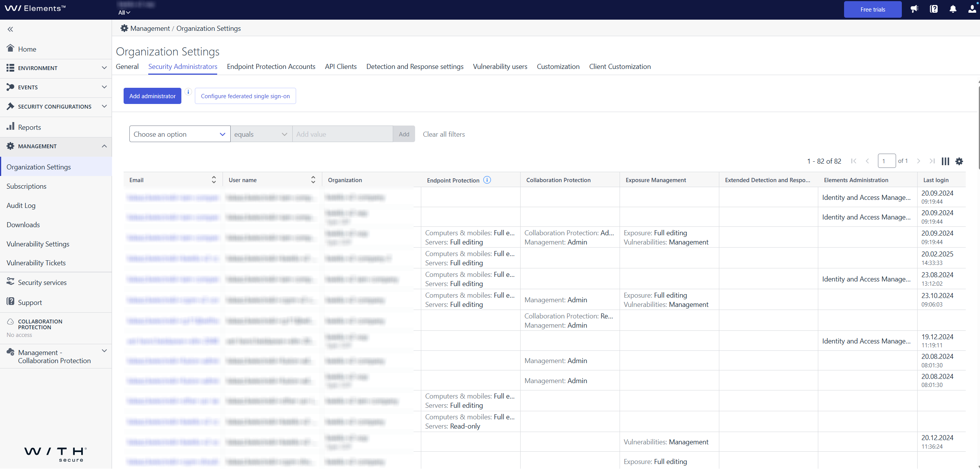Image resolution: width=980 pixels, height=469 pixels.
Task: Open the All organization selector
Action: pos(124,13)
